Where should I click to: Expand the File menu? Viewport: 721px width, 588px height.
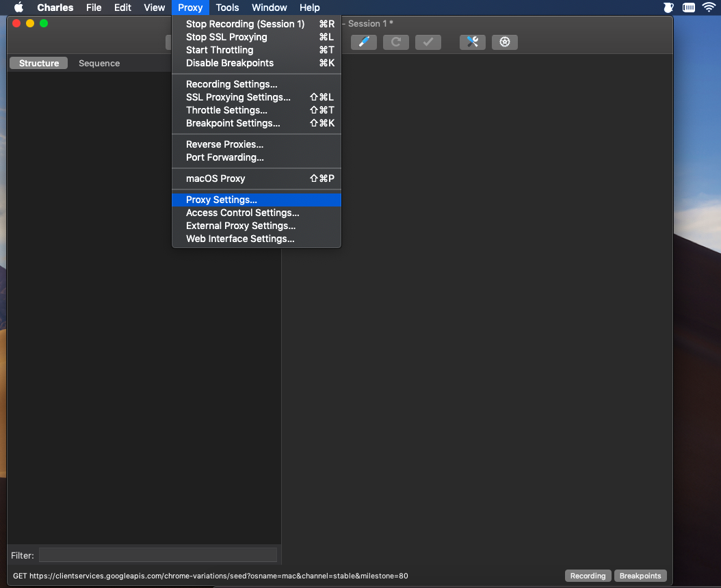[94, 8]
